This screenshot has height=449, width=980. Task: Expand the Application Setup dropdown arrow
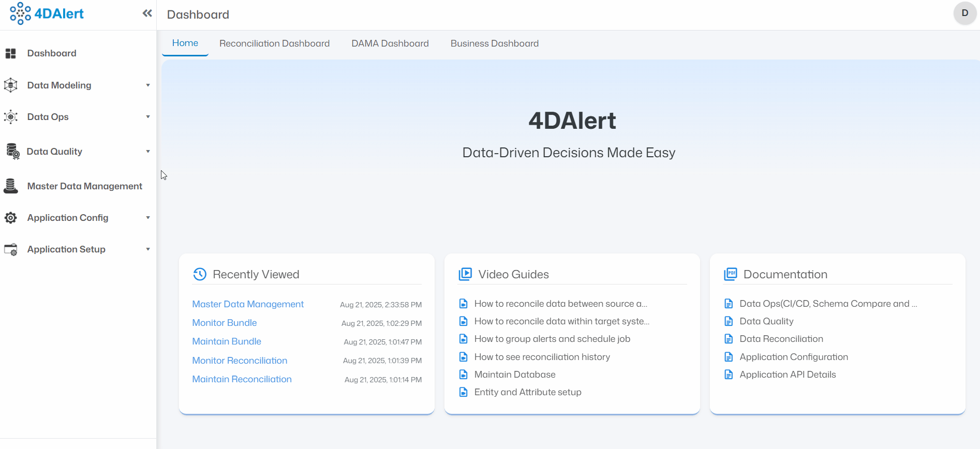point(148,249)
